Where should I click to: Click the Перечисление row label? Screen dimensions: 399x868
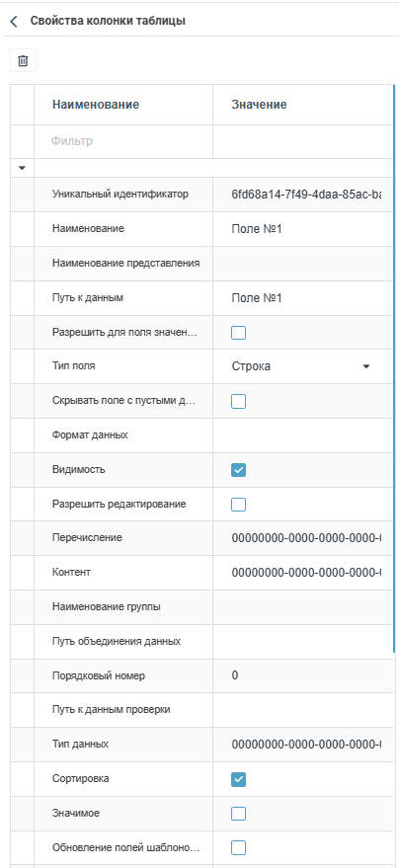[x=87, y=538]
